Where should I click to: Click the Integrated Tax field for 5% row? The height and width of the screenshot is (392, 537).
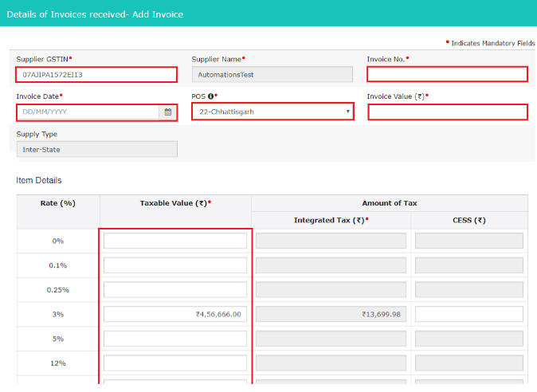pos(331,339)
